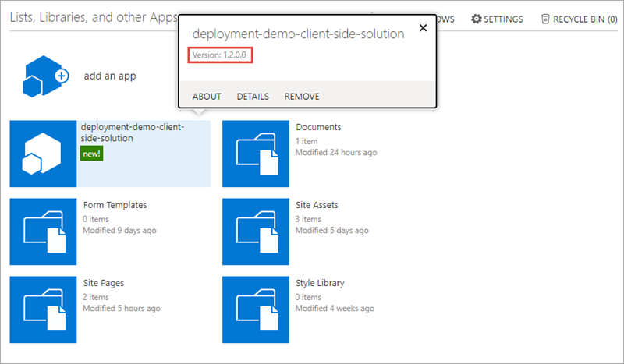Open the Recycle Bin icon

pyautogui.click(x=545, y=19)
